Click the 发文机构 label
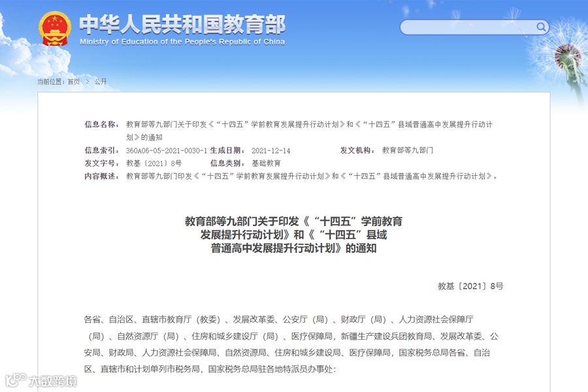 pos(358,150)
